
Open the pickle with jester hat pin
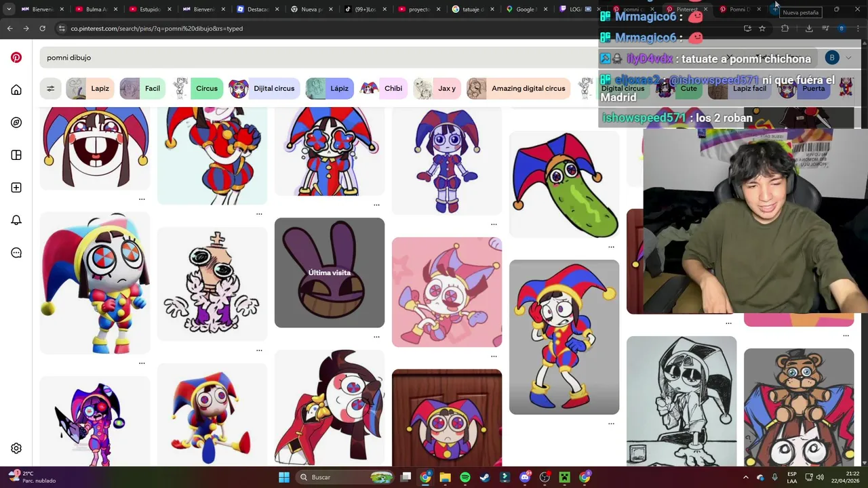564,184
